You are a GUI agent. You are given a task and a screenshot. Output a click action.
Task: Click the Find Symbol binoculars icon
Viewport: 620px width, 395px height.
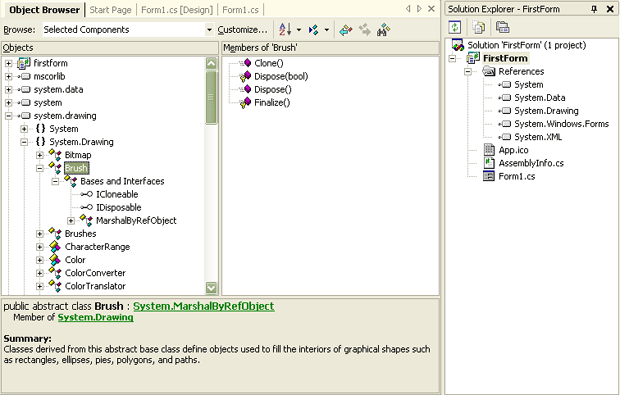[384, 30]
